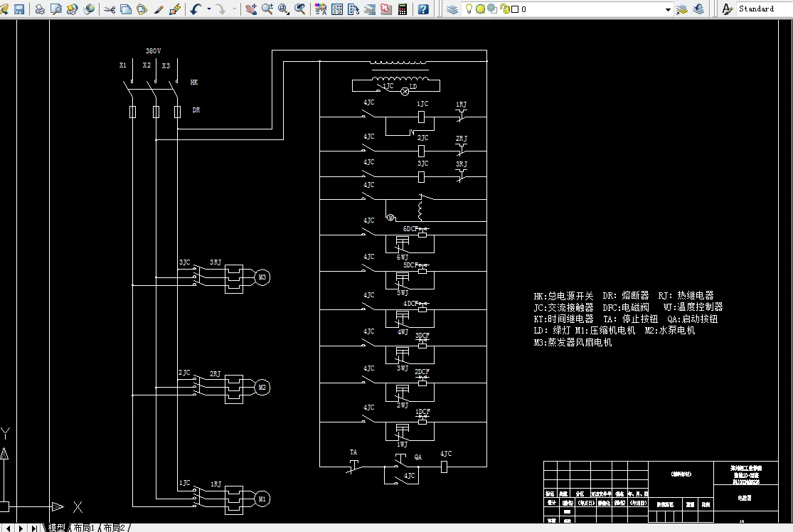Click the Help question mark icon

point(424,9)
